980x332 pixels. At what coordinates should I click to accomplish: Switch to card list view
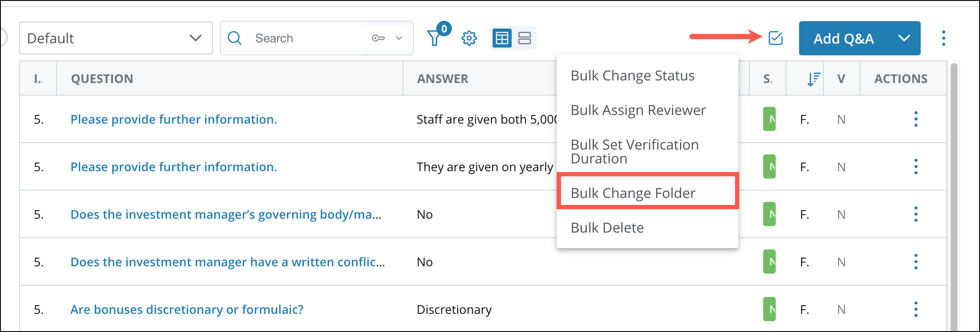point(525,38)
